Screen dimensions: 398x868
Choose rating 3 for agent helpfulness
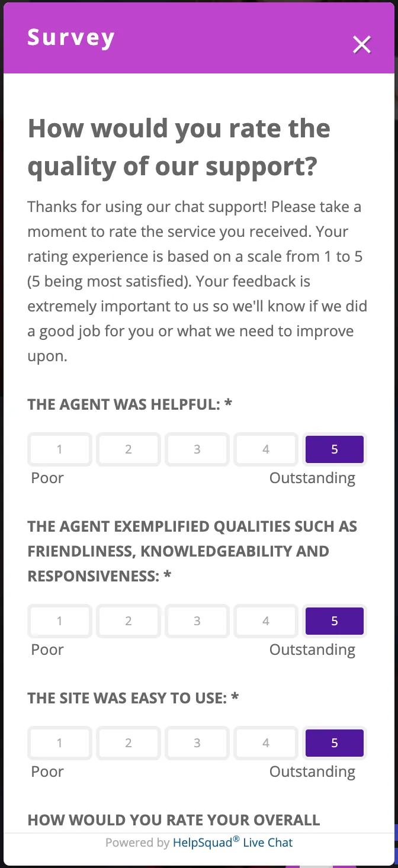(x=197, y=449)
